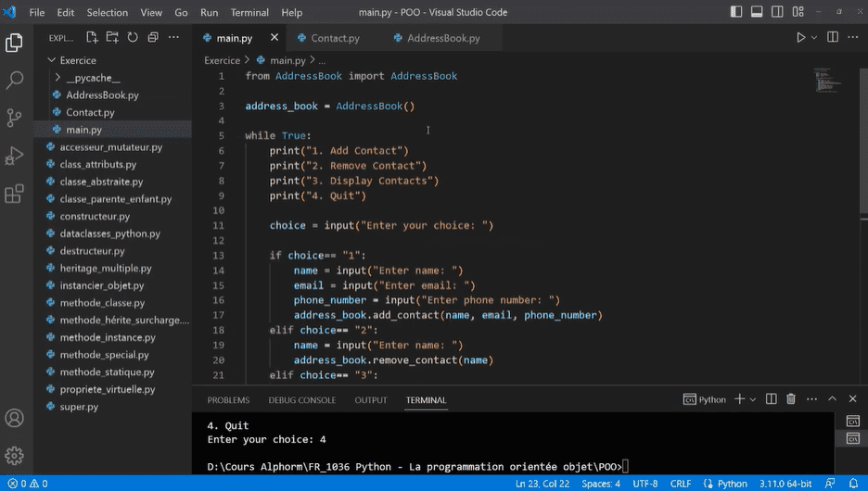Split the editor right
This screenshot has height=491, width=868.
[x=833, y=38]
